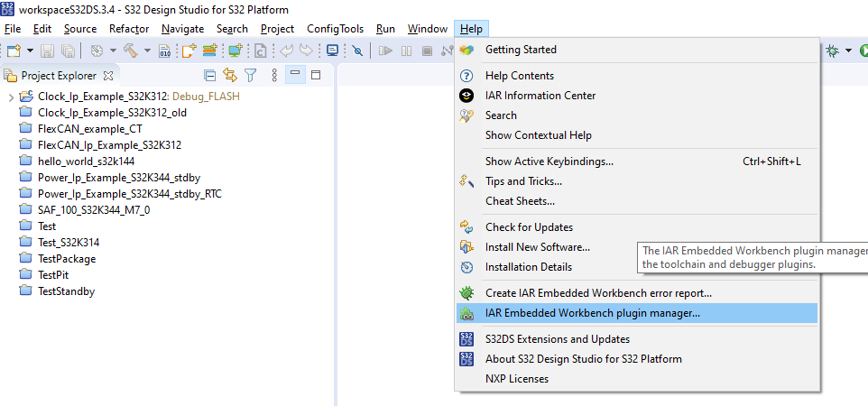Click the Save floppy disk icon
This screenshot has width=868, height=406.
[48, 51]
